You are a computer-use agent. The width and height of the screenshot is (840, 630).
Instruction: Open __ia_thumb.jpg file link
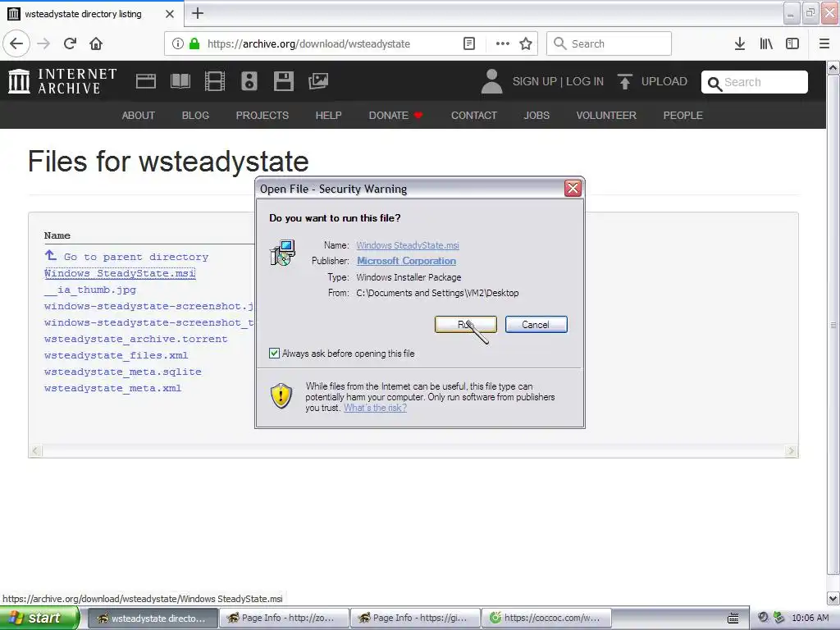click(x=90, y=290)
